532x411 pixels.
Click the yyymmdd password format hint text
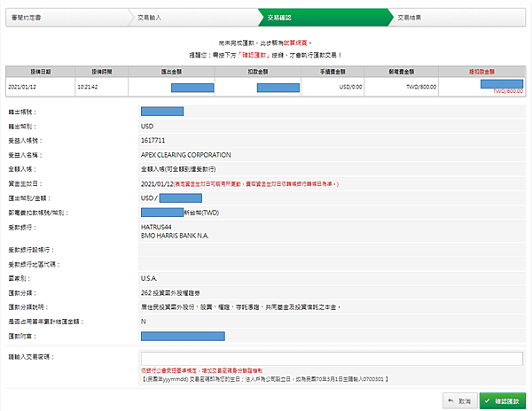[x=264, y=379]
